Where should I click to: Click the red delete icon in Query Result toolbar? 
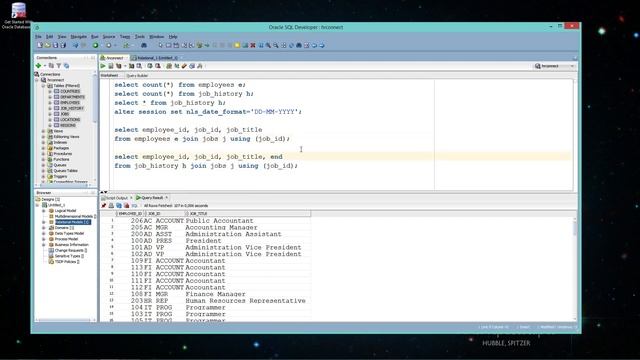coord(127,206)
